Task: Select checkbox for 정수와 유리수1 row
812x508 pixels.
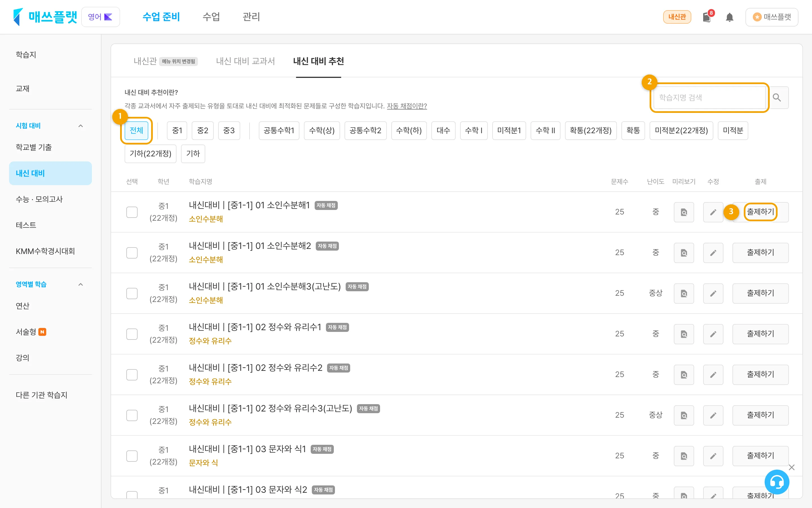Action: click(x=132, y=334)
